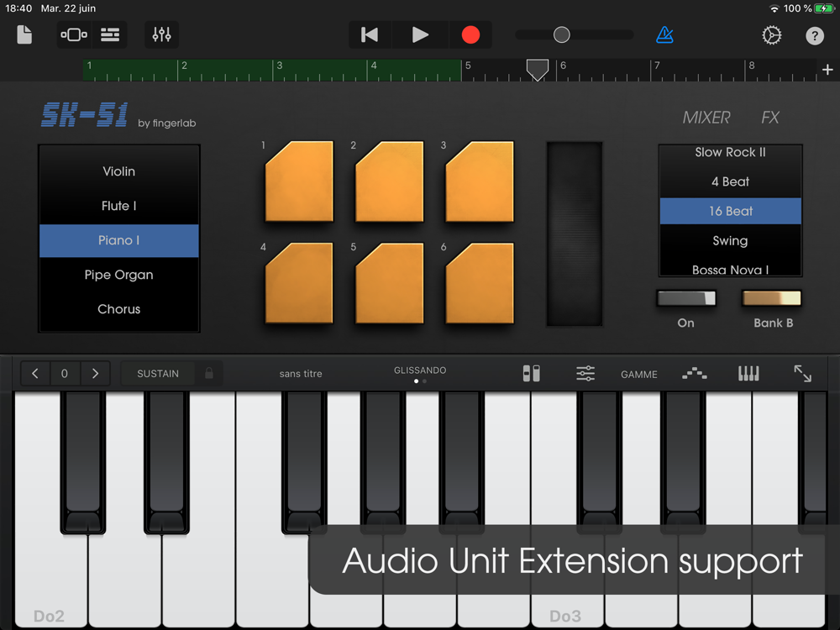Go to beginning of song
Viewport: 840px width, 630px height.
click(370, 34)
